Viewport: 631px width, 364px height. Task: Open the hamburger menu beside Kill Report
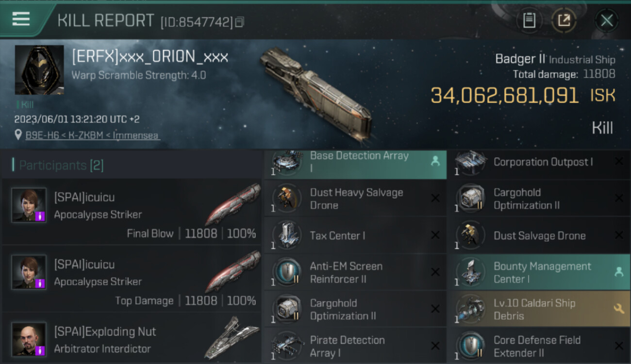point(21,19)
